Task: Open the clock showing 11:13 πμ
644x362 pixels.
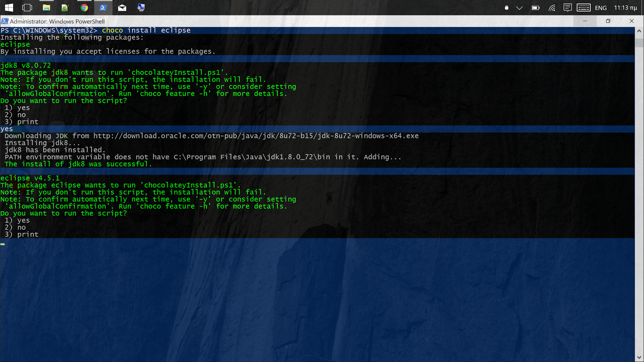Action: pos(625,8)
